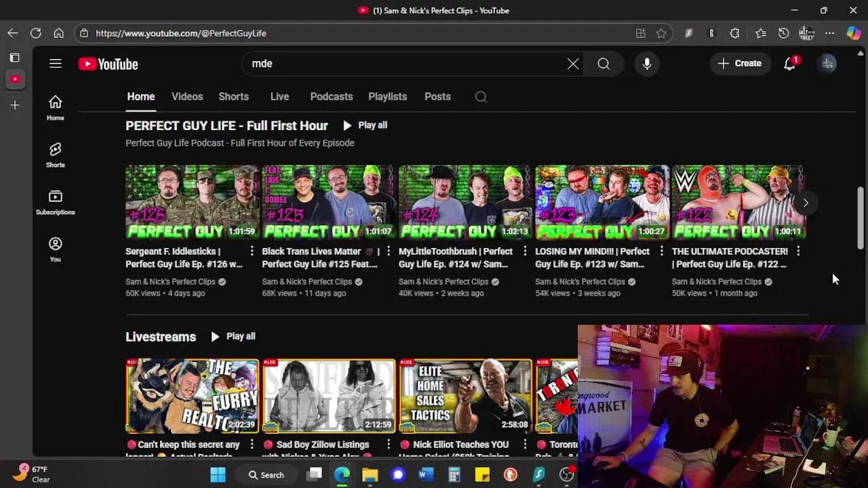Open the Perfect Guy #125 thumbnail
The width and height of the screenshot is (868, 488).
329,202
